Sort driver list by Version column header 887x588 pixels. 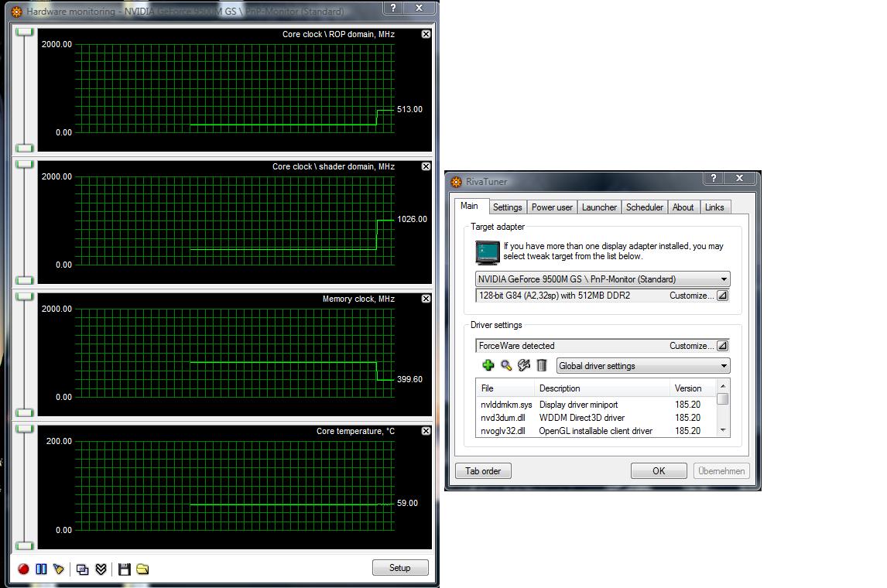(x=693, y=388)
